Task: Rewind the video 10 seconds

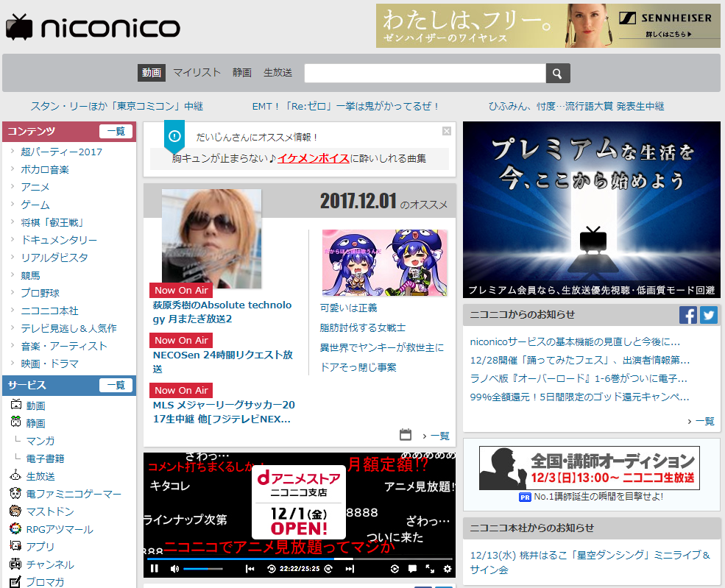Action: pos(272,569)
